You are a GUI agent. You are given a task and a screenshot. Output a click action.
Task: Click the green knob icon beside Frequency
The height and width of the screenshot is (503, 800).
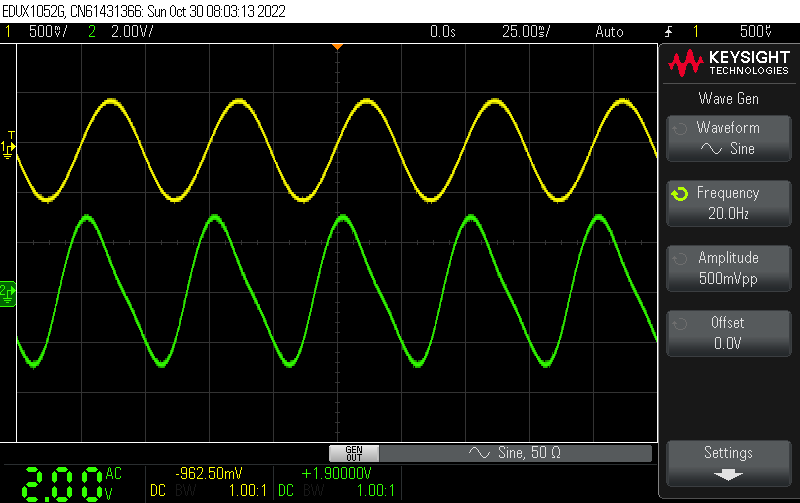(x=680, y=193)
